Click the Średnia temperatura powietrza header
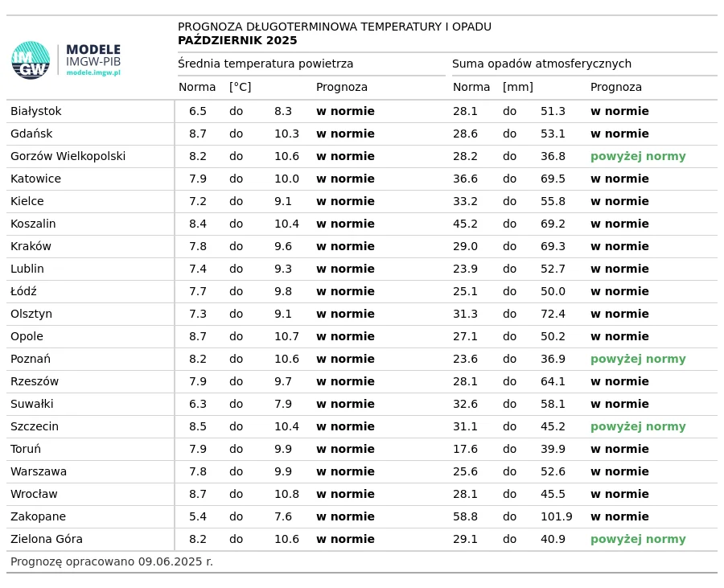 [265, 64]
